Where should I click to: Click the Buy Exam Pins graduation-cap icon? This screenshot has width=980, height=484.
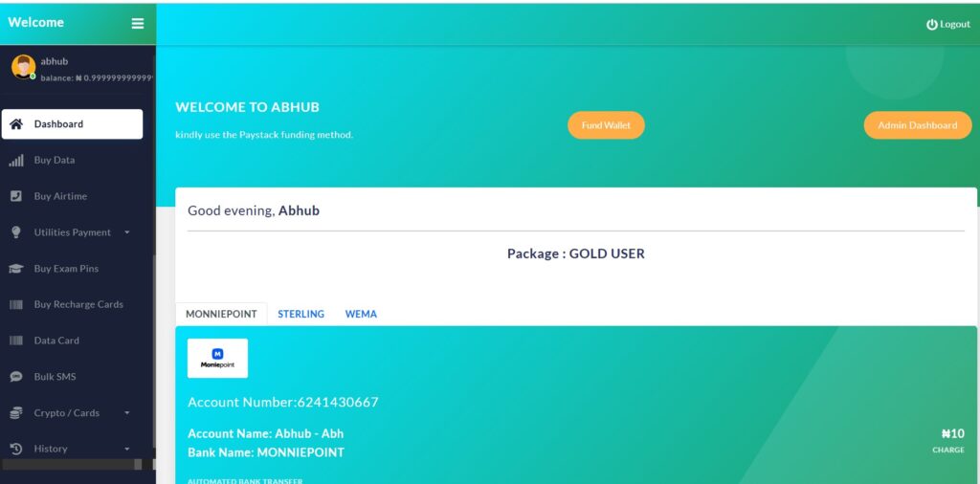click(16, 269)
